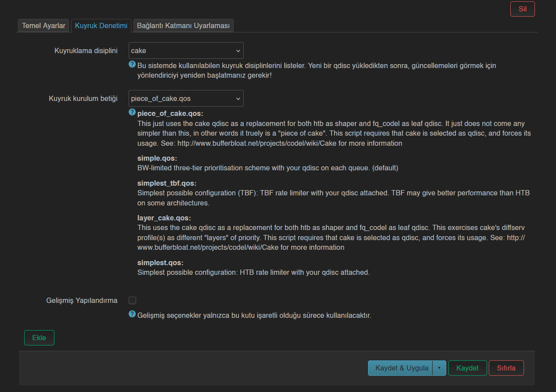Click text 'Simplest possible configuration: HTB rate limiter'
Screen dimensions: 556x392
[x=213, y=272]
